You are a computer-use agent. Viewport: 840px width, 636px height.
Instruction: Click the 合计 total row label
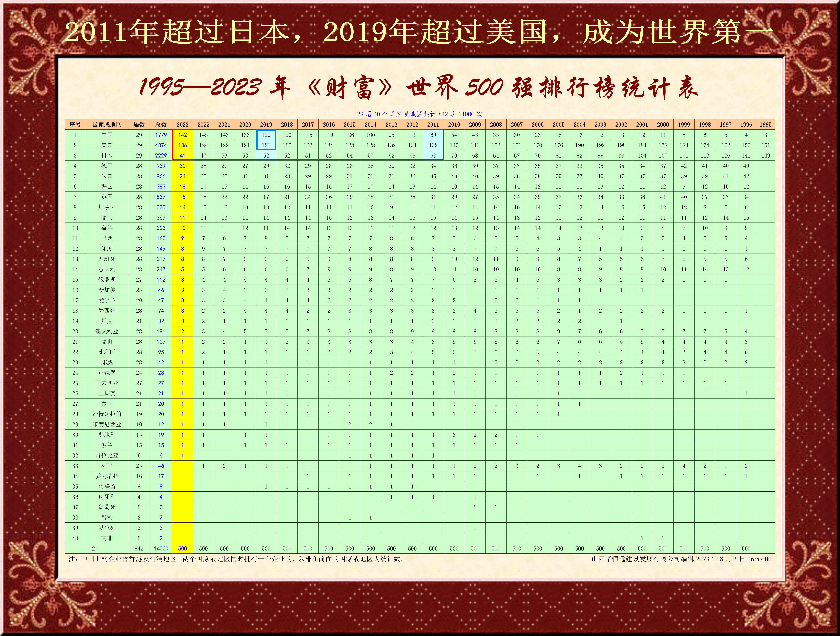coord(97,548)
